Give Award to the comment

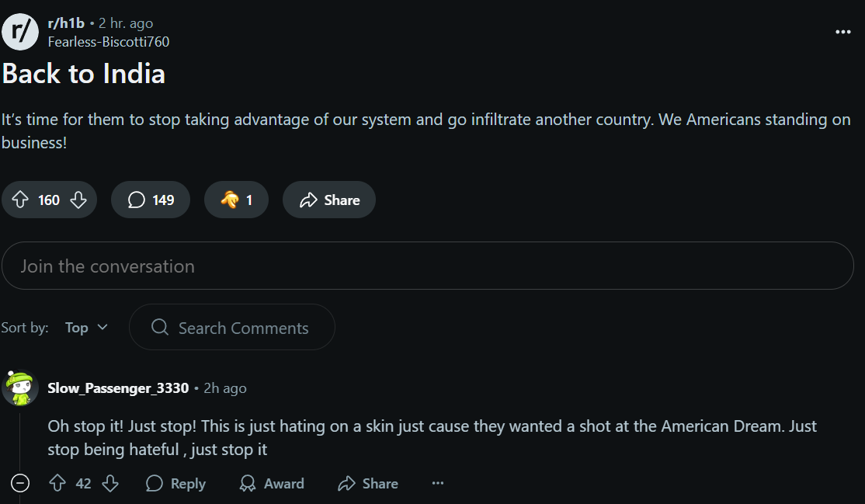[272, 484]
